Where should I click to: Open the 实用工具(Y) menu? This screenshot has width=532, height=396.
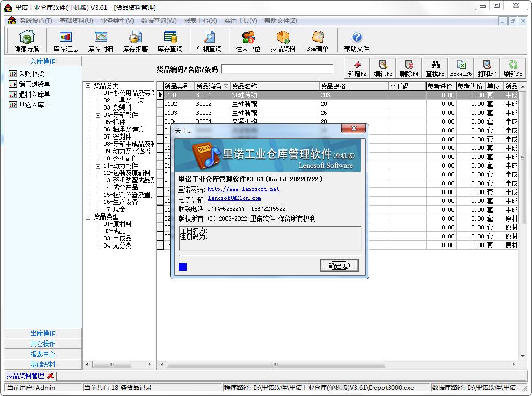point(241,21)
